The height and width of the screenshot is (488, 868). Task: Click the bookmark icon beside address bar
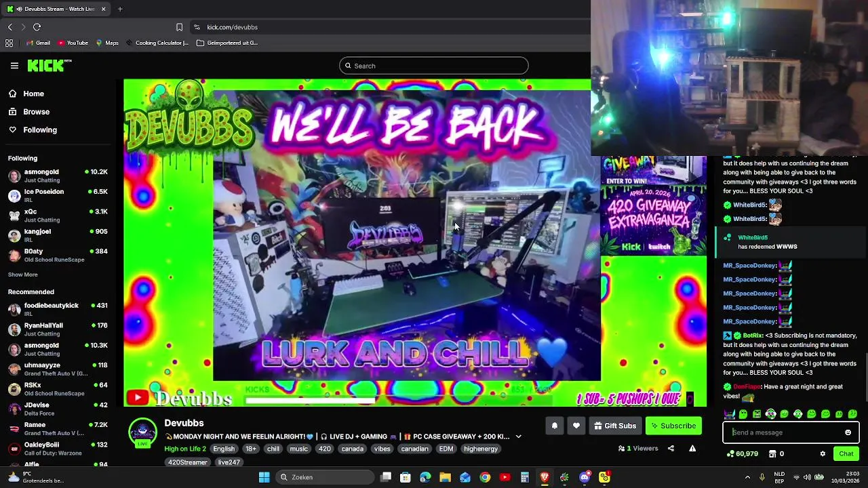(179, 27)
